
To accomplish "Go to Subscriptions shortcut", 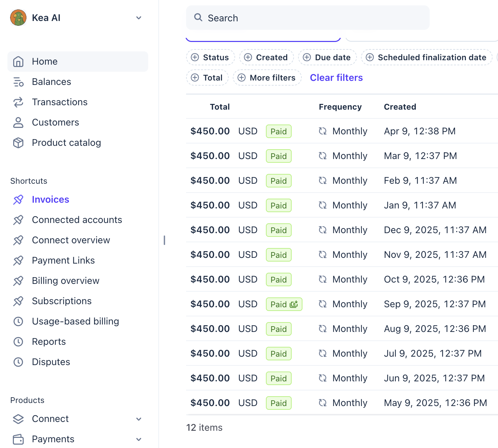I will pyautogui.click(x=62, y=301).
